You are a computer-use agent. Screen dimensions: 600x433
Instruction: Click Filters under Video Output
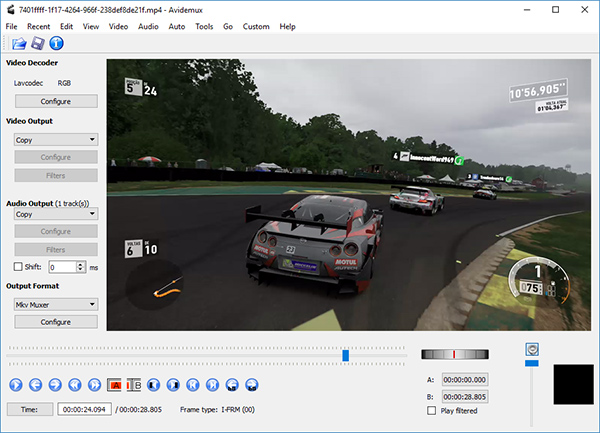pos(56,176)
